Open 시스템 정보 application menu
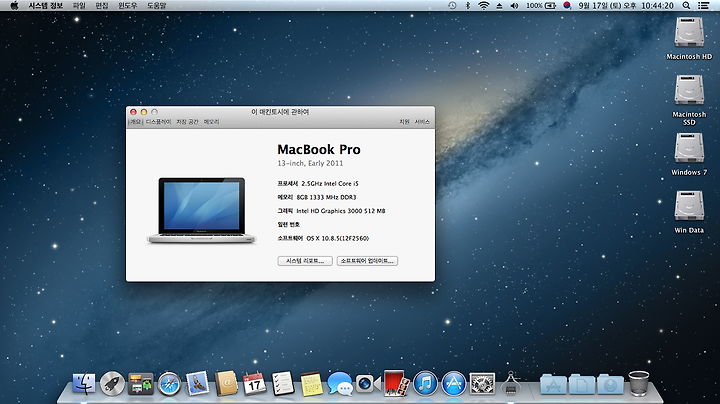Screen dimensions: 720x404 (x=45, y=6)
